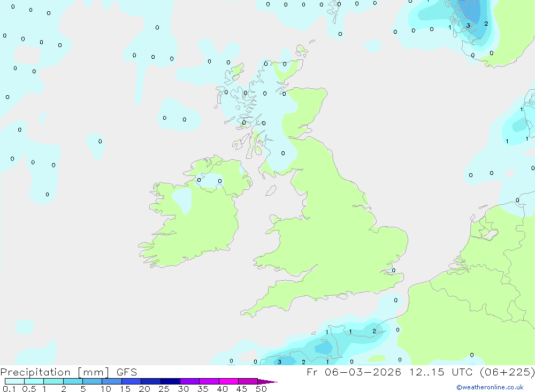The width and height of the screenshot is (535, 392).
Task: Click the '40' legend scale label
Action: (222, 389)
